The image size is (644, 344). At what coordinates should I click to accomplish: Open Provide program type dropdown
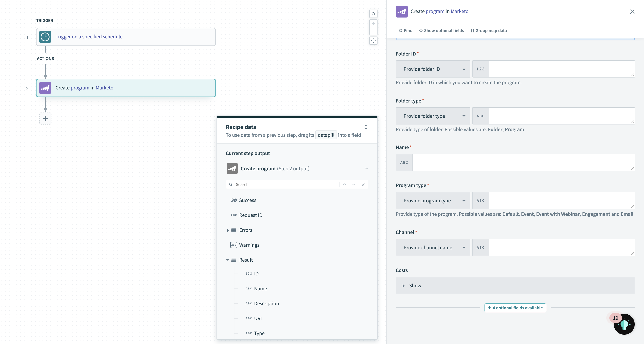(433, 201)
